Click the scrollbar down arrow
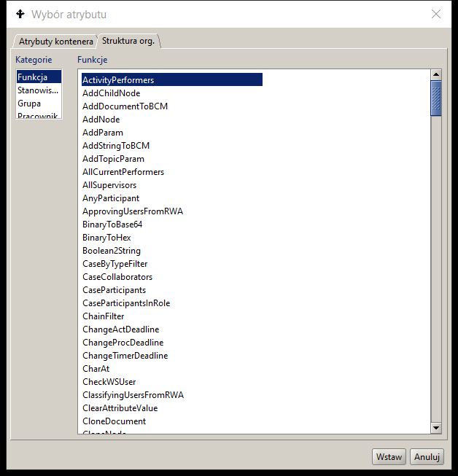 pyautogui.click(x=436, y=428)
